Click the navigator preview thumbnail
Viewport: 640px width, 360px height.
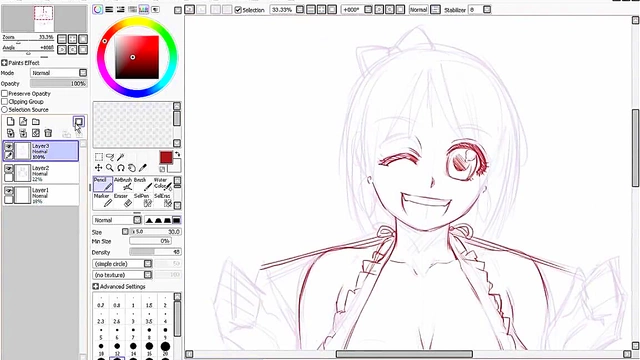(44, 19)
